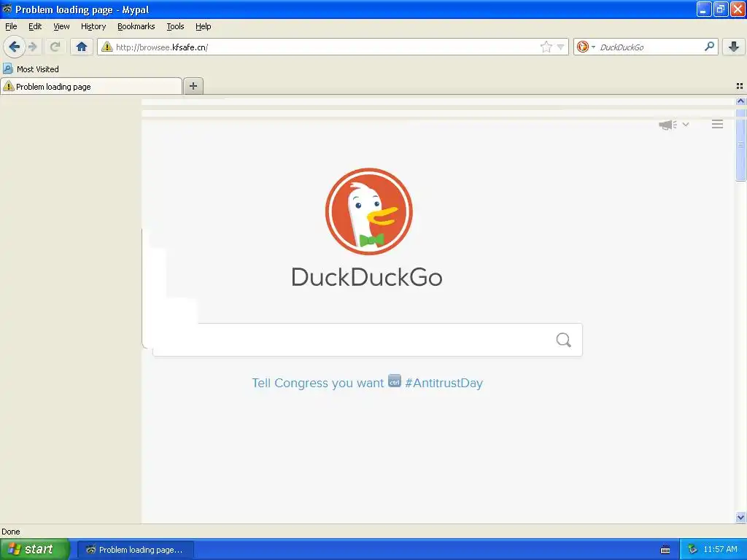Image resolution: width=747 pixels, height=560 pixels.
Task: Open the Downloads arrow button
Action: [734, 47]
